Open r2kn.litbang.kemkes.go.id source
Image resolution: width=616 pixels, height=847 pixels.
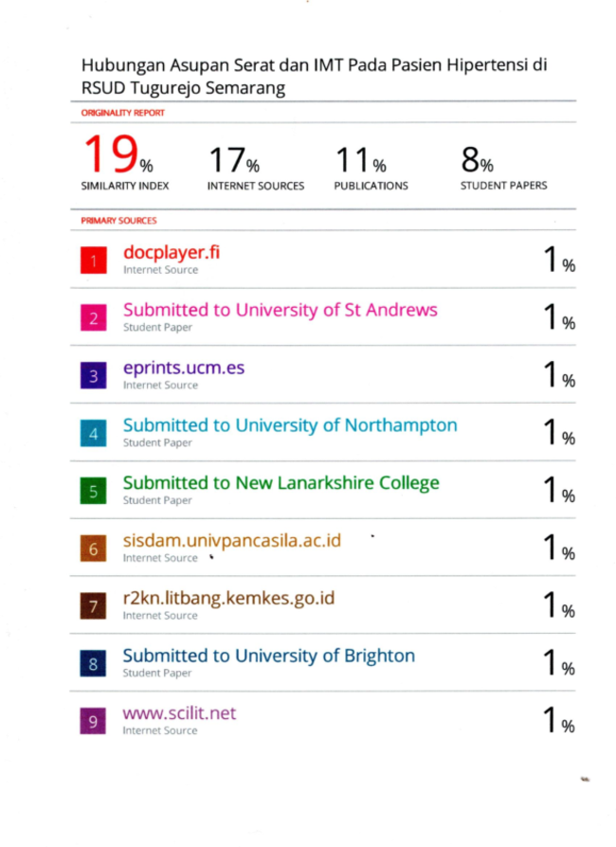tap(228, 599)
